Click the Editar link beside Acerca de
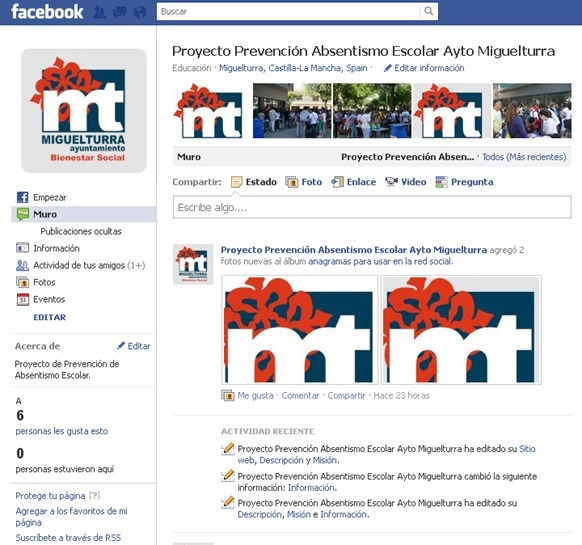 [x=139, y=346]
